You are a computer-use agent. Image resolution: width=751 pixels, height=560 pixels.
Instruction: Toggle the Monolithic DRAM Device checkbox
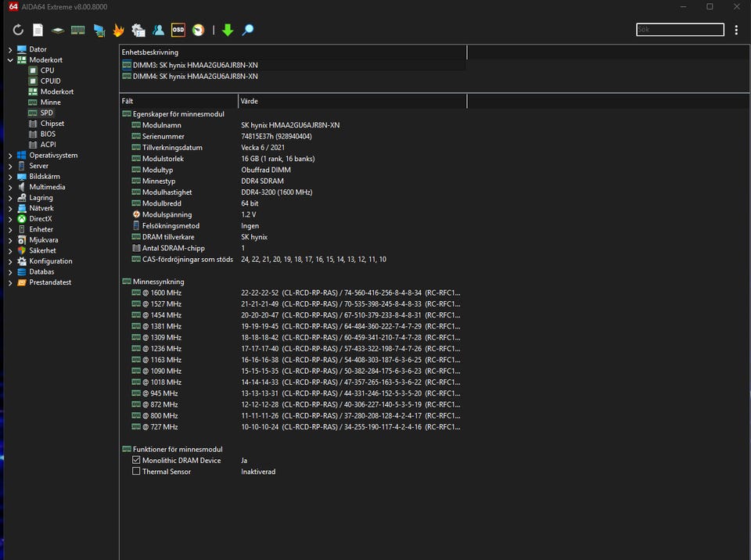[x=136, y=461]
